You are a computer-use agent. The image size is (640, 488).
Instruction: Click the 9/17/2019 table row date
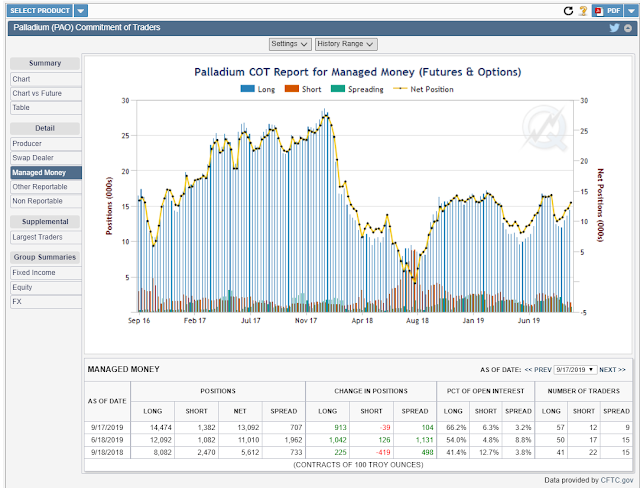pyautogui.click(x=107, y=428)
